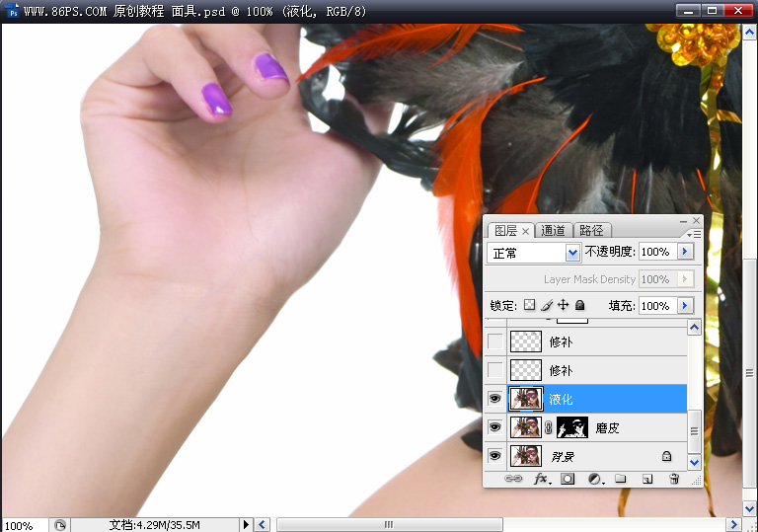Click the link layers icon in panel footer

click(513, 479)
